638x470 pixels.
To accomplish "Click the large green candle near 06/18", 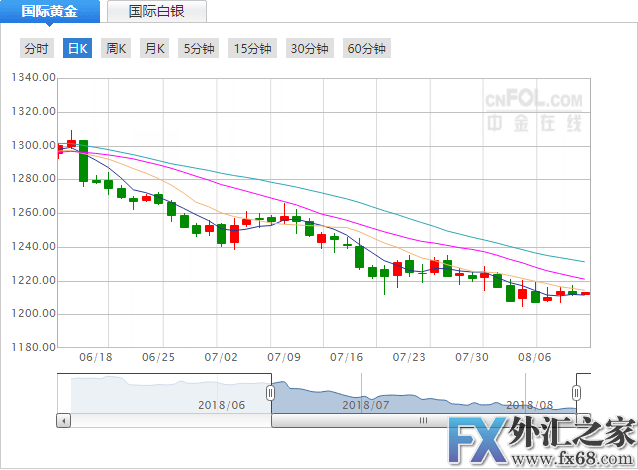I will [83, 161].
